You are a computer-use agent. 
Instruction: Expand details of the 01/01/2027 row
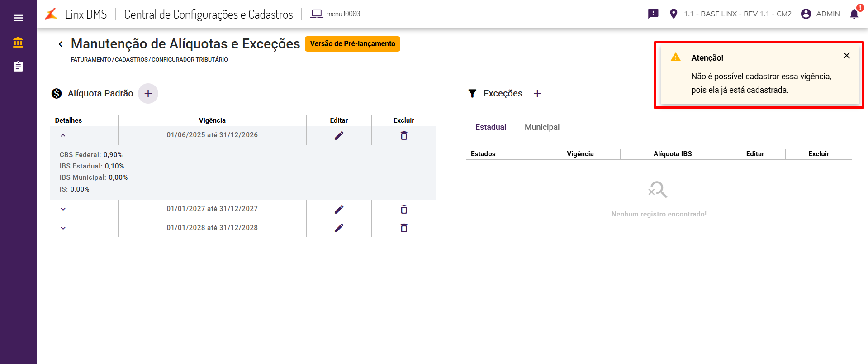[63, 209]
